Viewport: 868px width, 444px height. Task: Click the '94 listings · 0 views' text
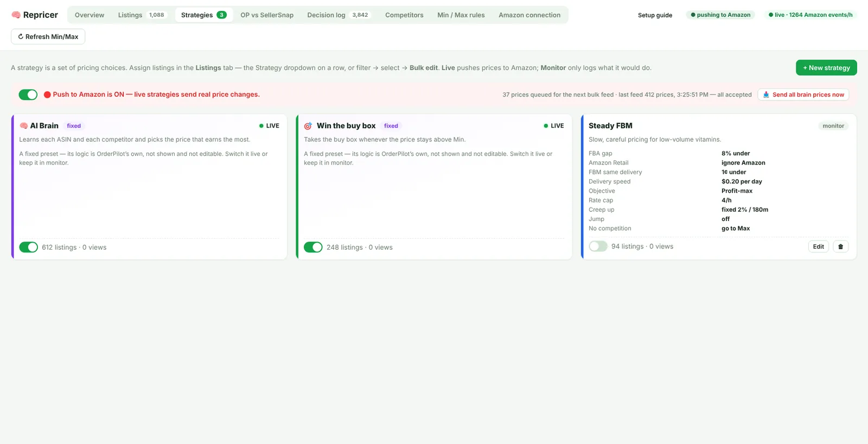tap(642, 246)
